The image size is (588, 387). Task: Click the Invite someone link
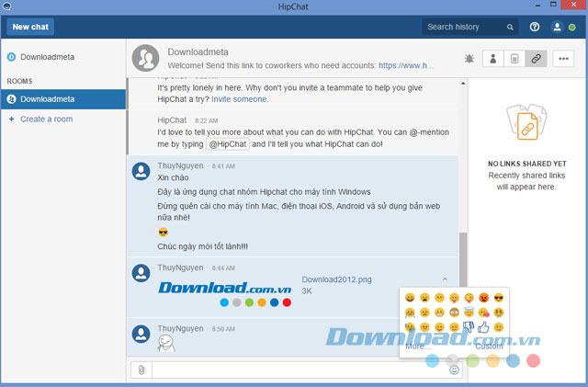(x=240, y=99)
